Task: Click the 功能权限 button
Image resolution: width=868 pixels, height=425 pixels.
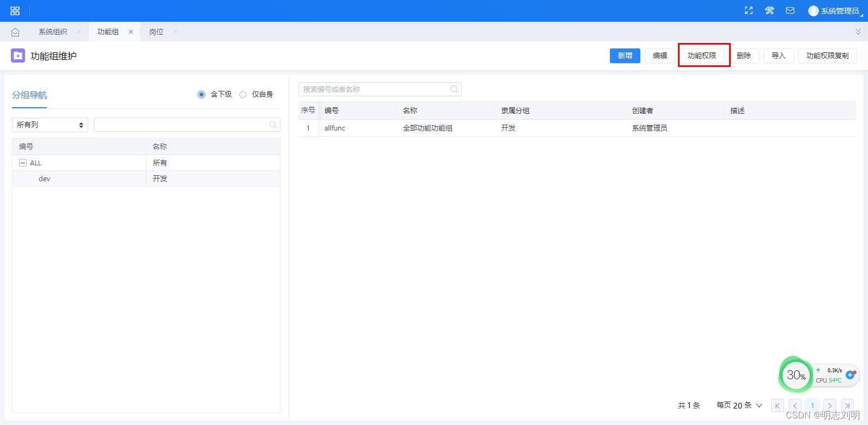Action: point(702,56)
